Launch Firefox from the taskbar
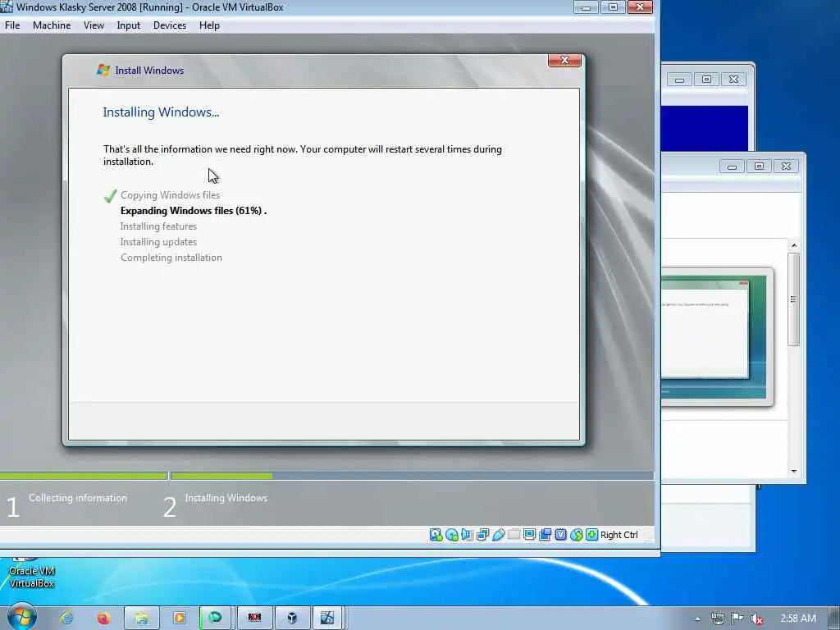Image resolution: width=840 pixels, height=630 pixels. [x=103, y=618]
